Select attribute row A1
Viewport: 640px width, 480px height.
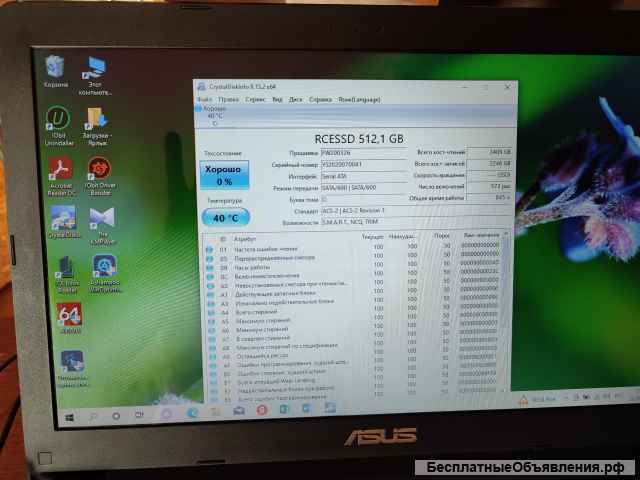point(353,293)
